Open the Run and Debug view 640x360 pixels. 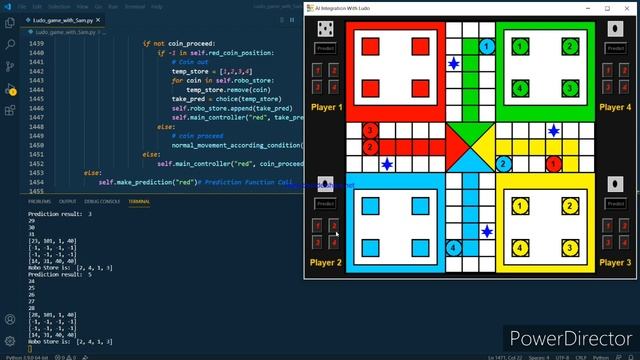click(x=10, y=89)
